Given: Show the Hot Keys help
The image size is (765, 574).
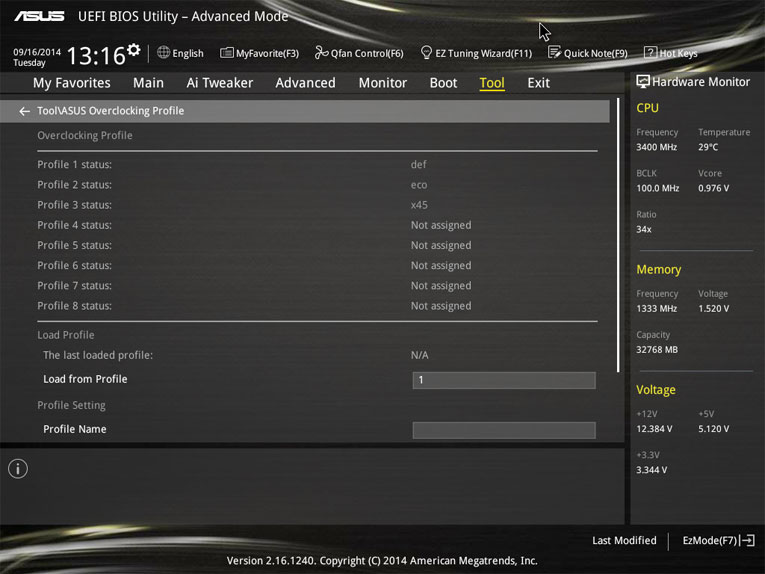Looking at the screenshot, I should tap(671, 53).
